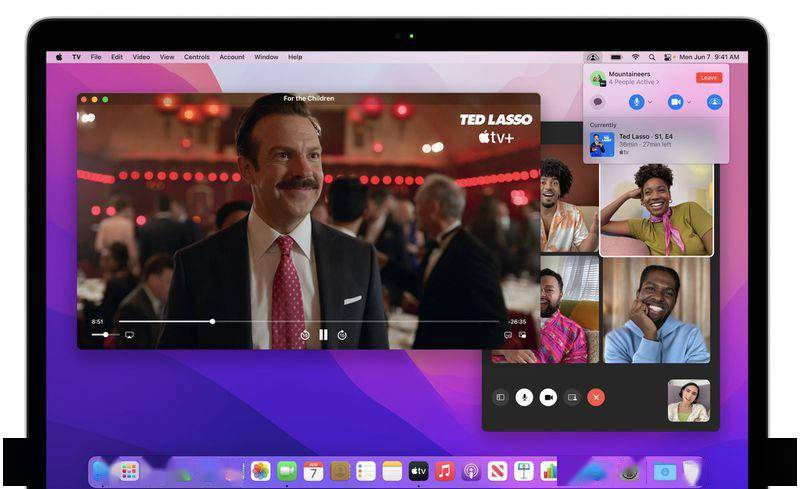Open Music from the Dock
Screen dimensions: 800x489
[444, 471]
